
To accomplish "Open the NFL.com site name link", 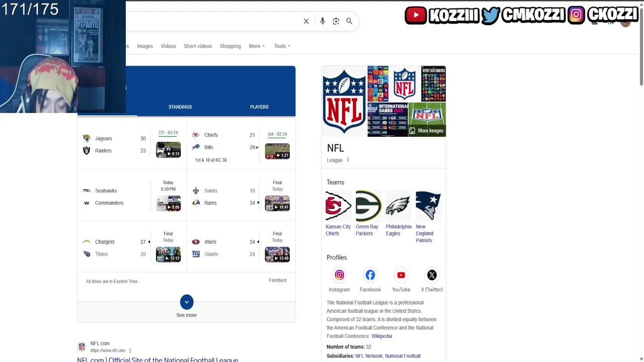I will (x=100, y=343).
